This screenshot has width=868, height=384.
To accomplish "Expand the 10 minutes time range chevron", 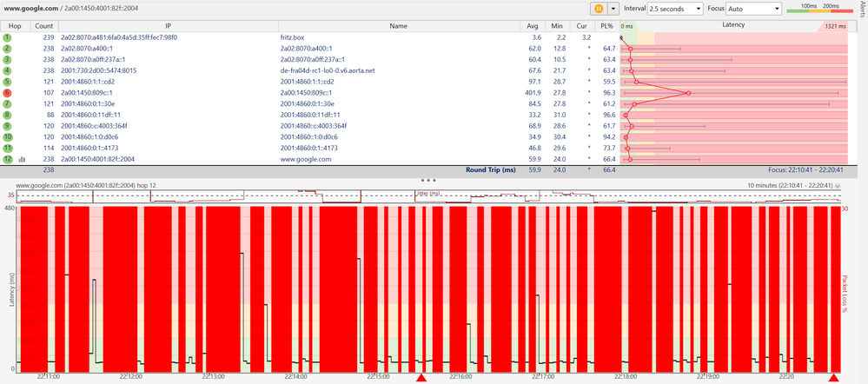I will [x=838, y=186].
